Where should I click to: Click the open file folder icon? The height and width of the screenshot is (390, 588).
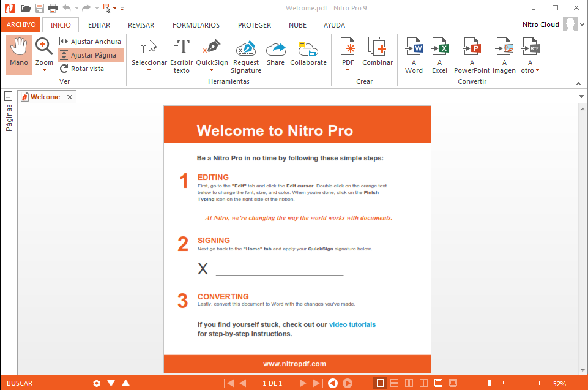(26, 8)
